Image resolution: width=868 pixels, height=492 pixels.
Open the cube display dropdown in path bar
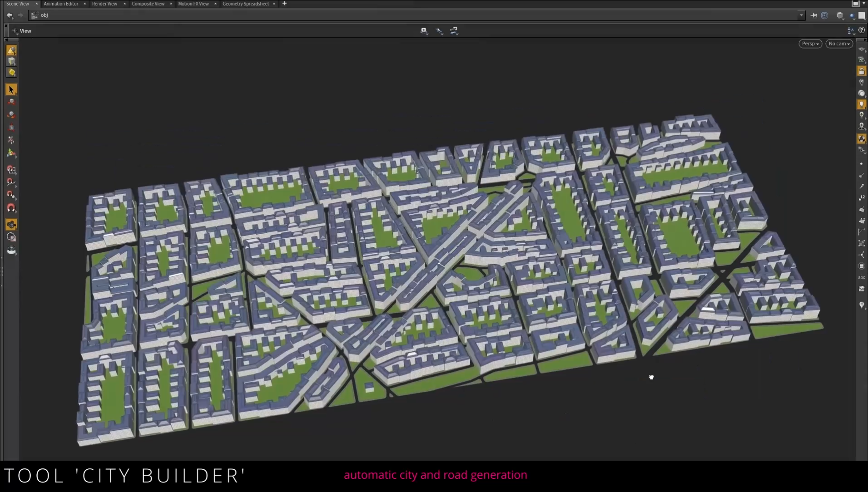[x=840, y=15]
